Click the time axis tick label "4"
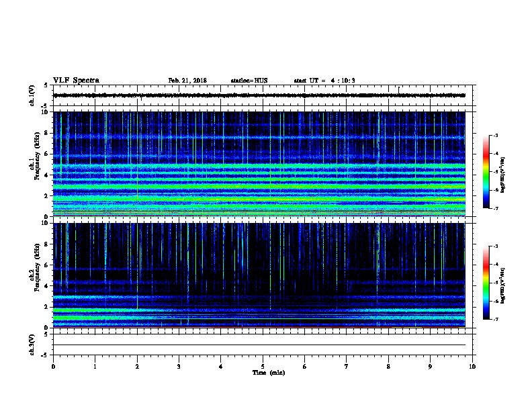Screen dimensions: 532x411 (221, 367)
